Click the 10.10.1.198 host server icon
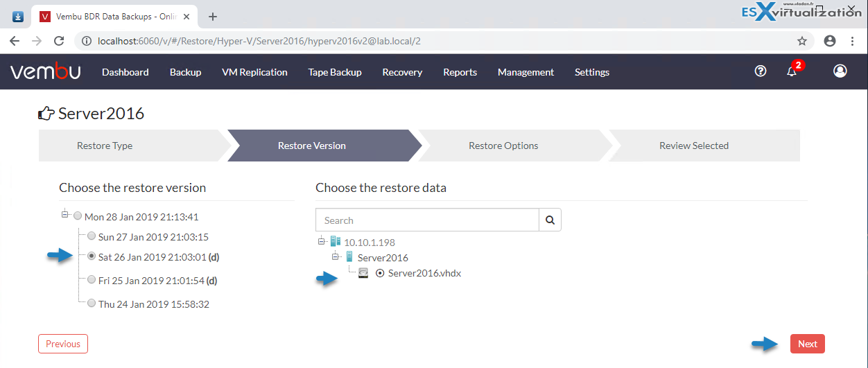The height and width of the screenshot is (368, 868). tap(336, 241)
